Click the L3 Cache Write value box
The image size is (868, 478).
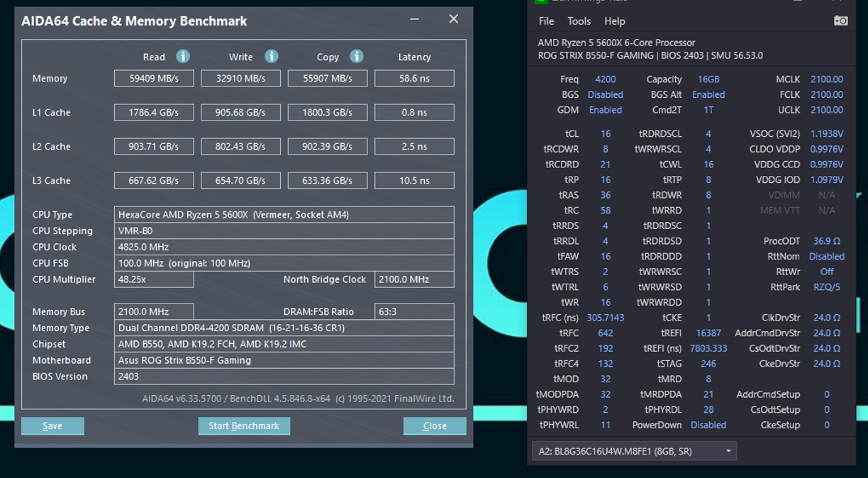(240, 181)
